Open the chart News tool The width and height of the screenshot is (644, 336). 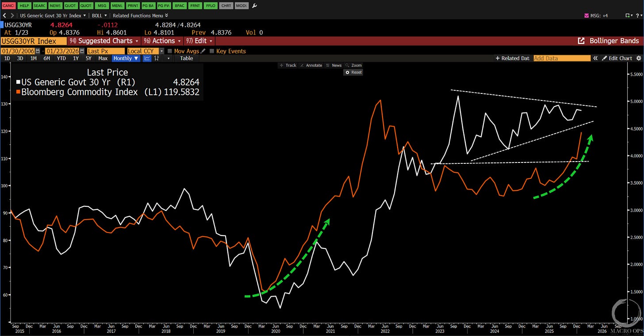[334, 65]
